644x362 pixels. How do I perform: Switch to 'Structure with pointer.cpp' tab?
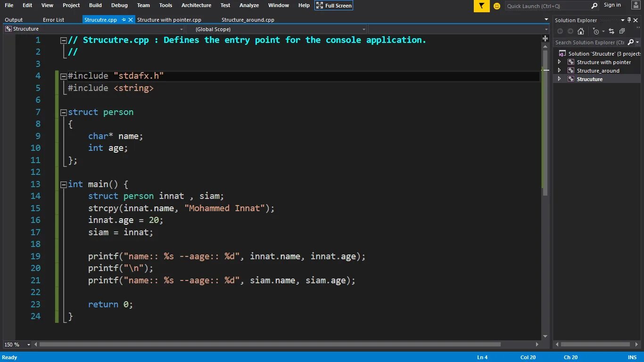[169, 20]
